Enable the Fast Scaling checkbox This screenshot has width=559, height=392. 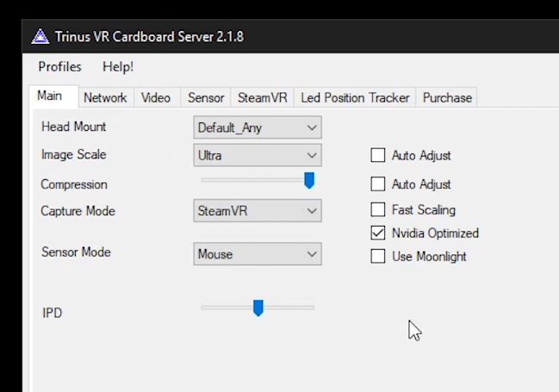(377, 209)
